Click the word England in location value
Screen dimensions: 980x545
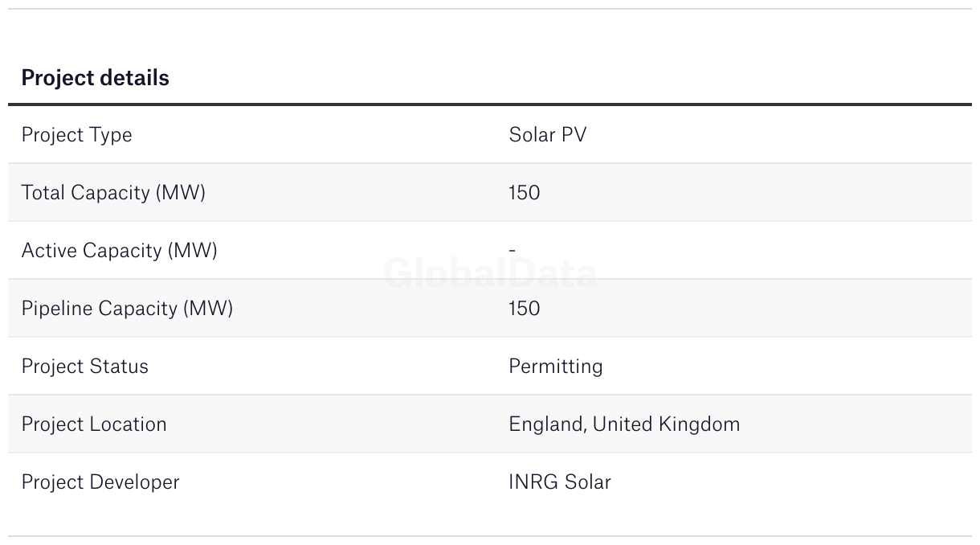point(546,424)
